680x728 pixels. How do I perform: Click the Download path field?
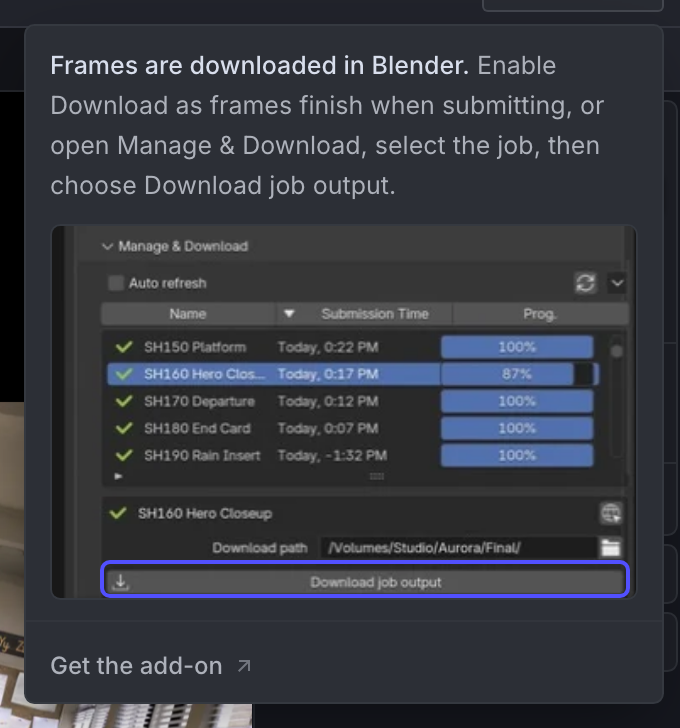(458, 548)
